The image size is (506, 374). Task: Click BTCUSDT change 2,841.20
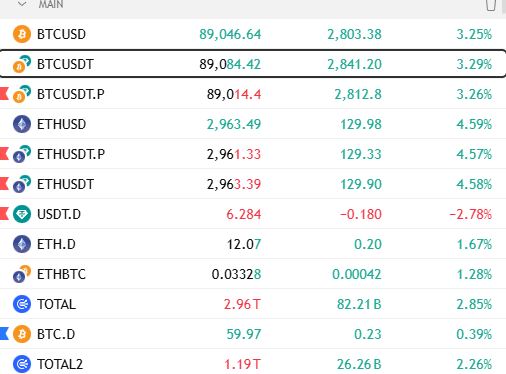pos(354,64)
